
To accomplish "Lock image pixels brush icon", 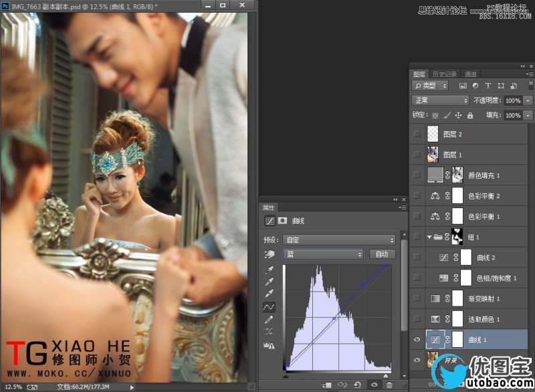I will pyautogui.click(x=447, y=115).
